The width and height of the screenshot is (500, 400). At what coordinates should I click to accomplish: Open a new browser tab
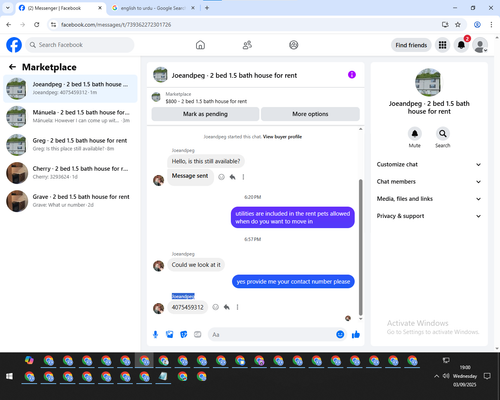point(207,8)
